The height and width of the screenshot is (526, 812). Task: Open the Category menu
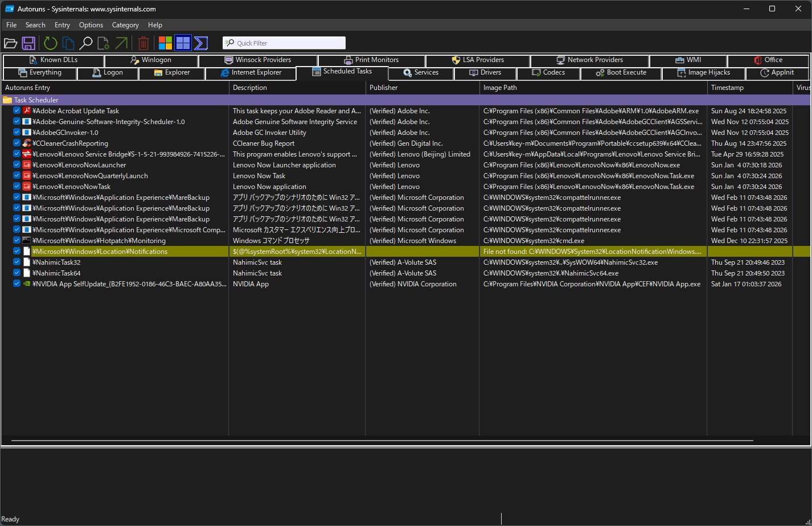pyautogui.click(x=125, y=25)
